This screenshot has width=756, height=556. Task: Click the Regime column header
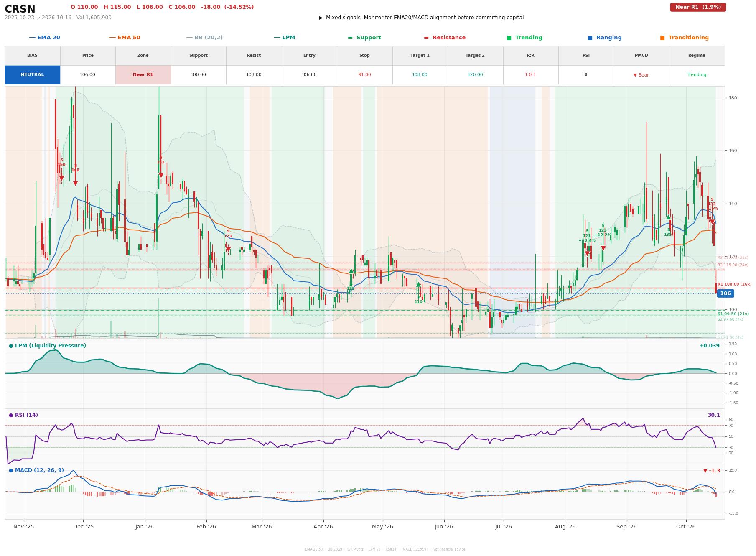pyautogui.click(x=697, y=55)
